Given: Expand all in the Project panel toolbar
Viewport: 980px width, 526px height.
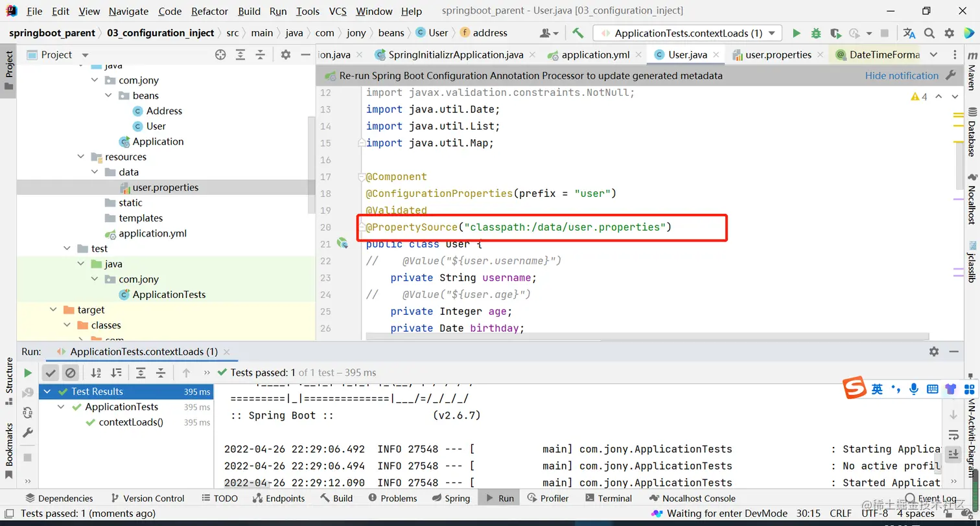Looking at the screenshot, I should click(x=240, y=55).
